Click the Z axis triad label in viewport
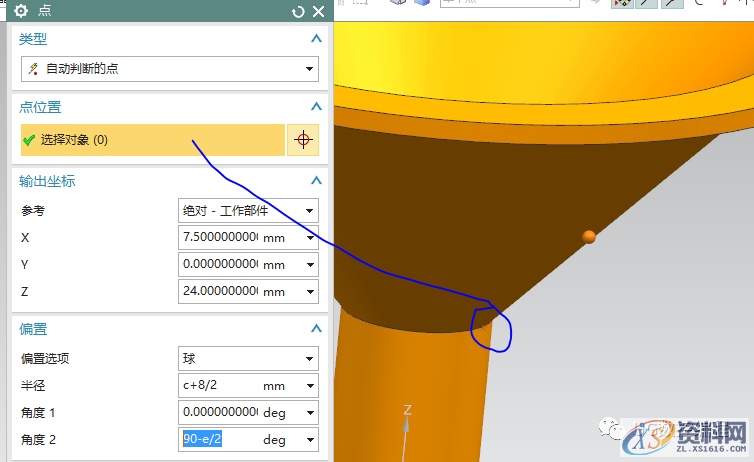 tap(408, 410)
